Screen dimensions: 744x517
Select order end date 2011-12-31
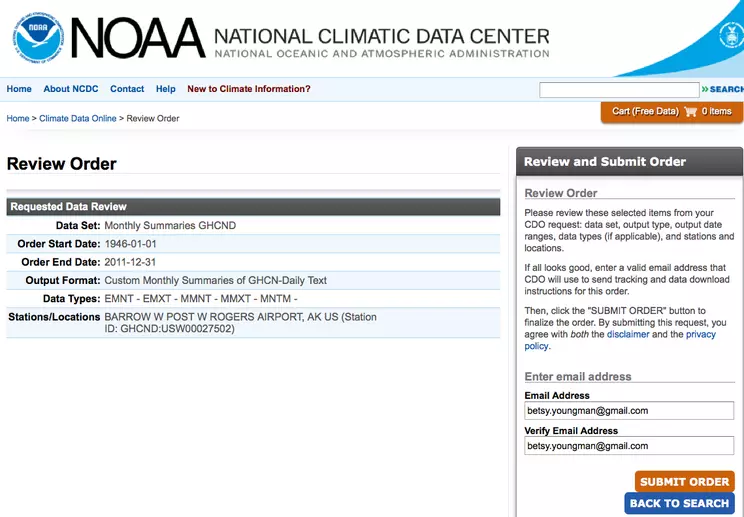(x=130, y=262)
